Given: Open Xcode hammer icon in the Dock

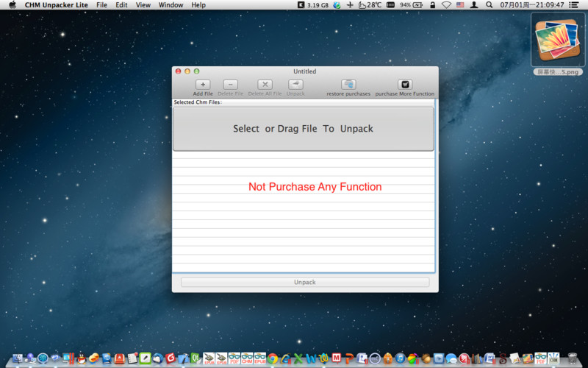Looking at the screenshot, I should 183,358.
